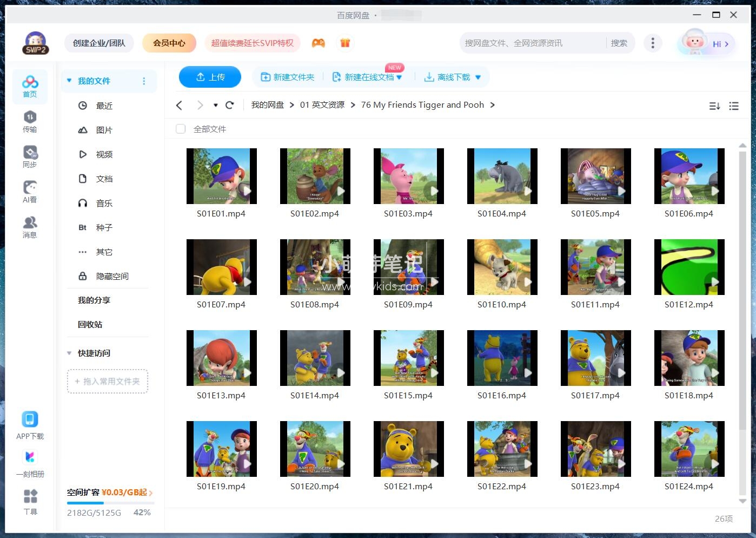
Task: Navigate to 01 英文资源 in breadcrumb
Action: tap(322, 104)
